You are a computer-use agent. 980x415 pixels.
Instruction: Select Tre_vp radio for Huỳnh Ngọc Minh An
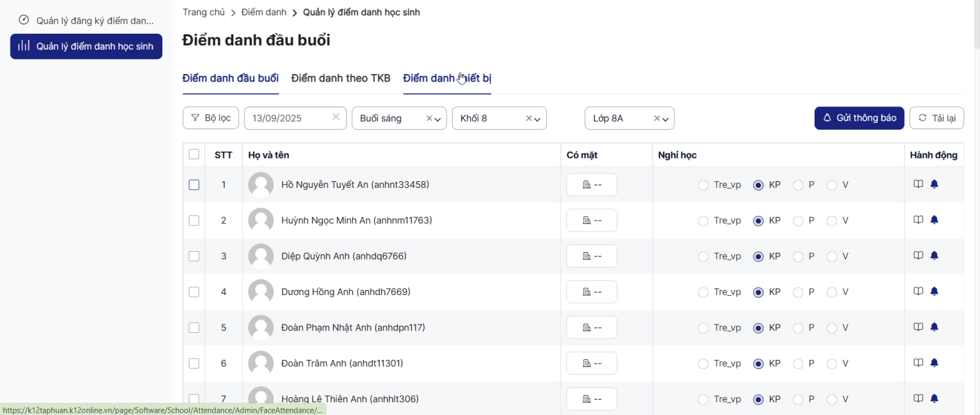703,221
